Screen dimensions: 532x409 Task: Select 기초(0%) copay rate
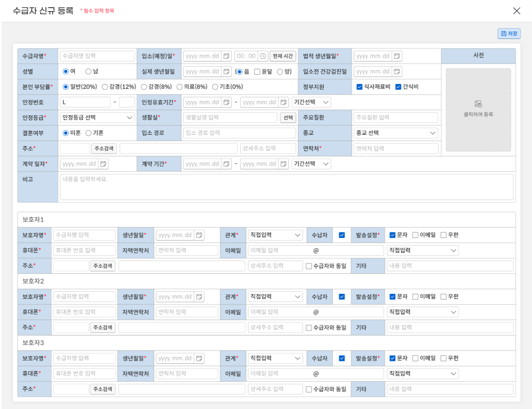click(215, 87)
